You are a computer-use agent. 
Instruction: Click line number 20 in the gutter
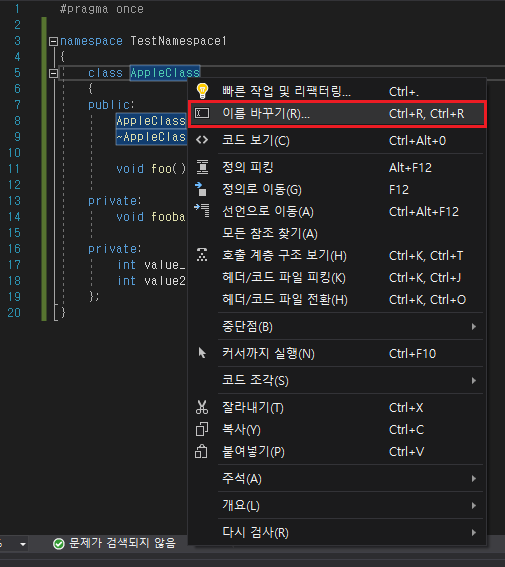point(14,312)
